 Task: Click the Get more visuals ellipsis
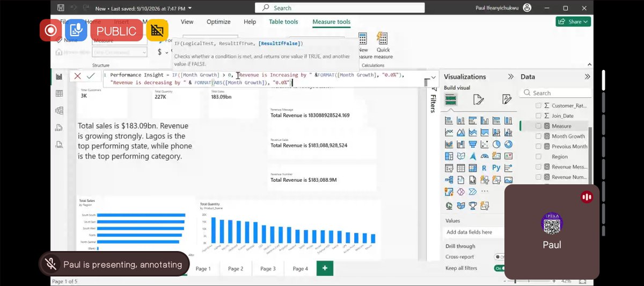(484, 191)
